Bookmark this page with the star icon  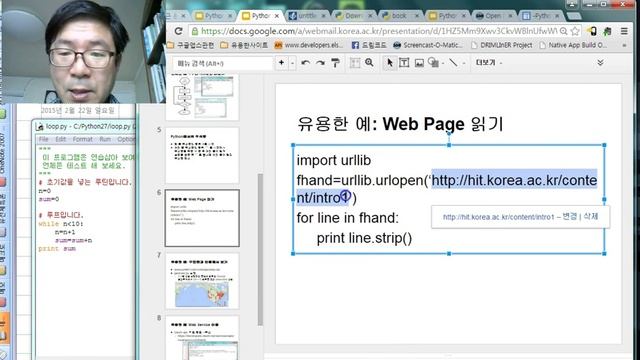(x=575, y=31)
